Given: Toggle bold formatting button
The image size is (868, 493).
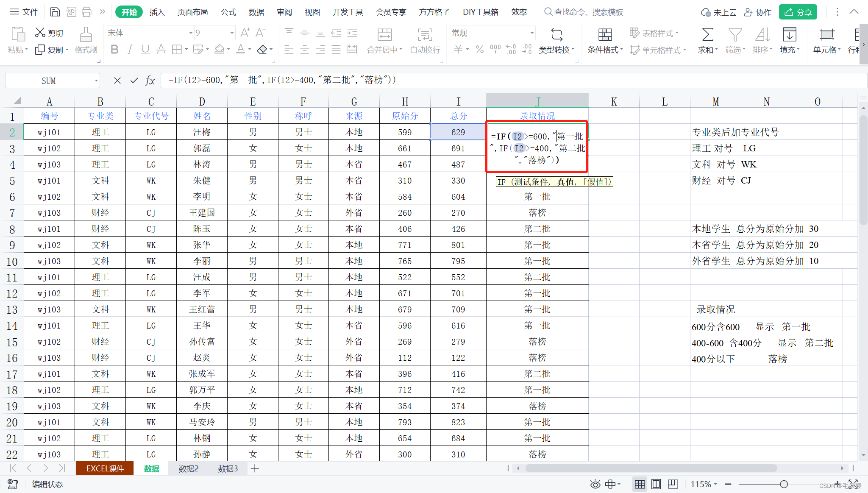Looking at the screenshot, I should 114,50.
